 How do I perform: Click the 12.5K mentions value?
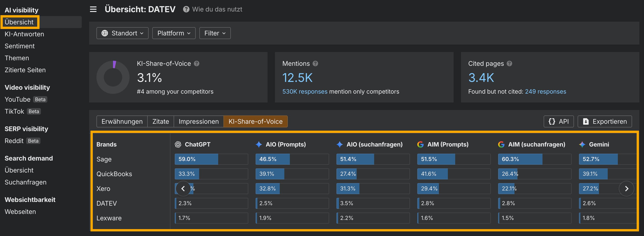point(297,78)
